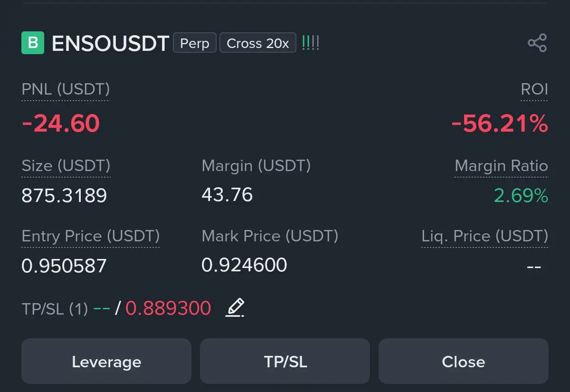Show the Margin Ratio label explanation
Screen dimensions: 570x392
pyautogui.click(x=501, y=166)
